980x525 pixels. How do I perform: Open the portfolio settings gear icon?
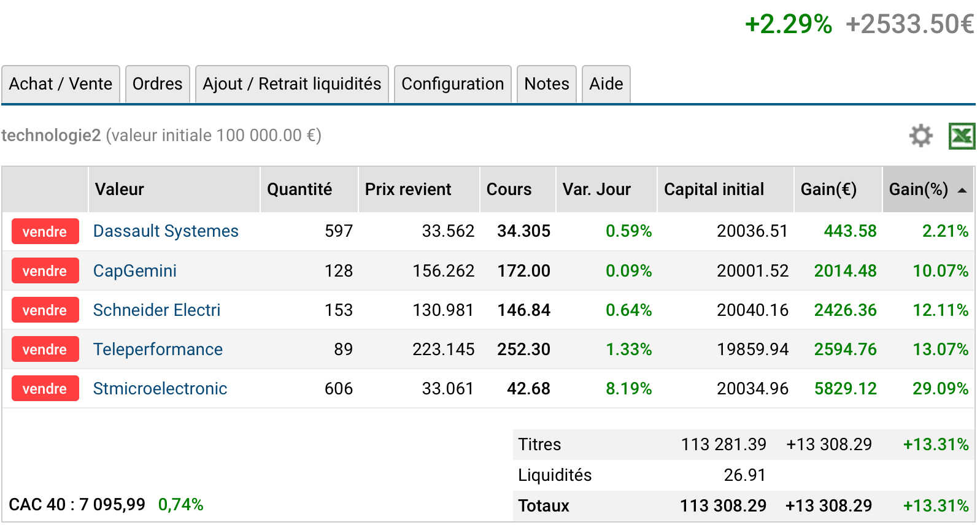click(920, 136)
